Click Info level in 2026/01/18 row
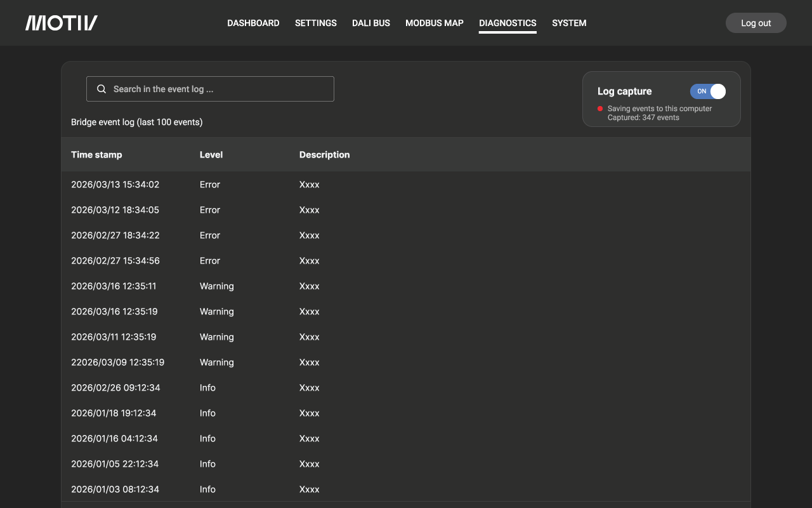812x508 pixels. click(207, 413)
